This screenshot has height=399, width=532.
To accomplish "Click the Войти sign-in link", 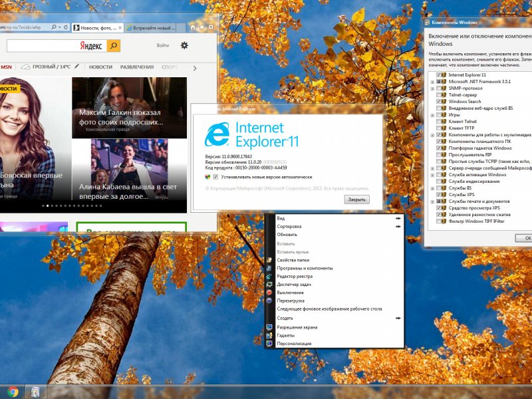I will click(x=163, y=45).
